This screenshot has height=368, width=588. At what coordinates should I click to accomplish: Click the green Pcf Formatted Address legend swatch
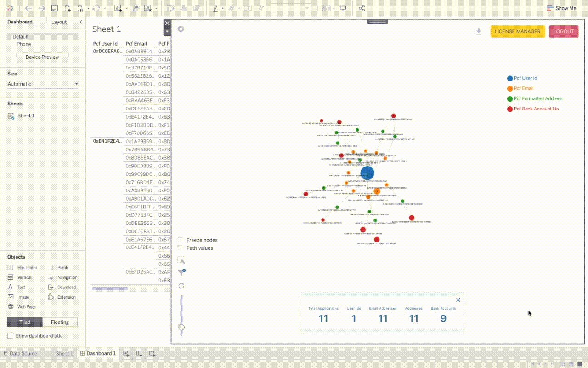pyautogui.click(x=510, y=98)
